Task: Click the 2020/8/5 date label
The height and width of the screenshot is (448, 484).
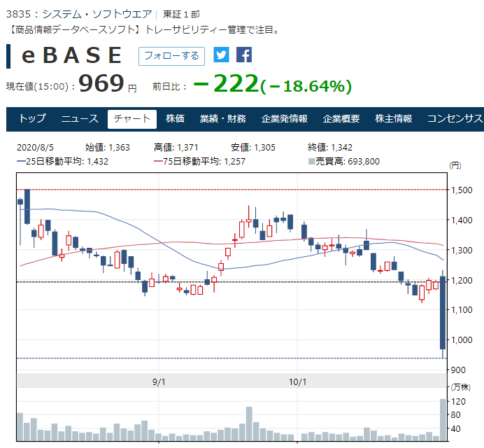Action: 35,148
